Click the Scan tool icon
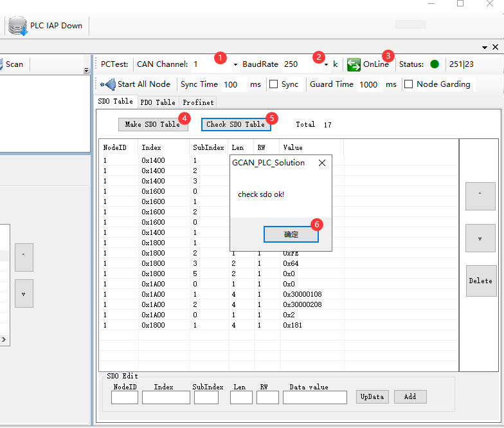 click(2, 64)
